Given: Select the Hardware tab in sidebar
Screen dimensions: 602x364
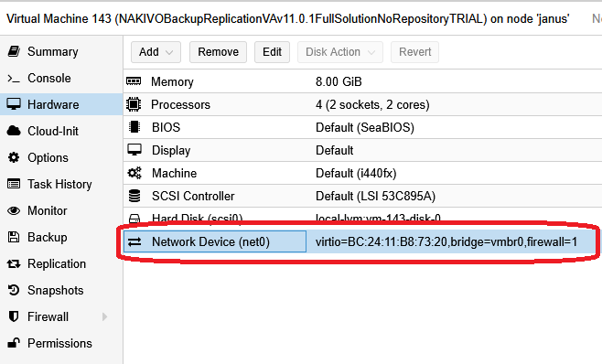Looking at the screenshot, I should (x=61, y=104).
